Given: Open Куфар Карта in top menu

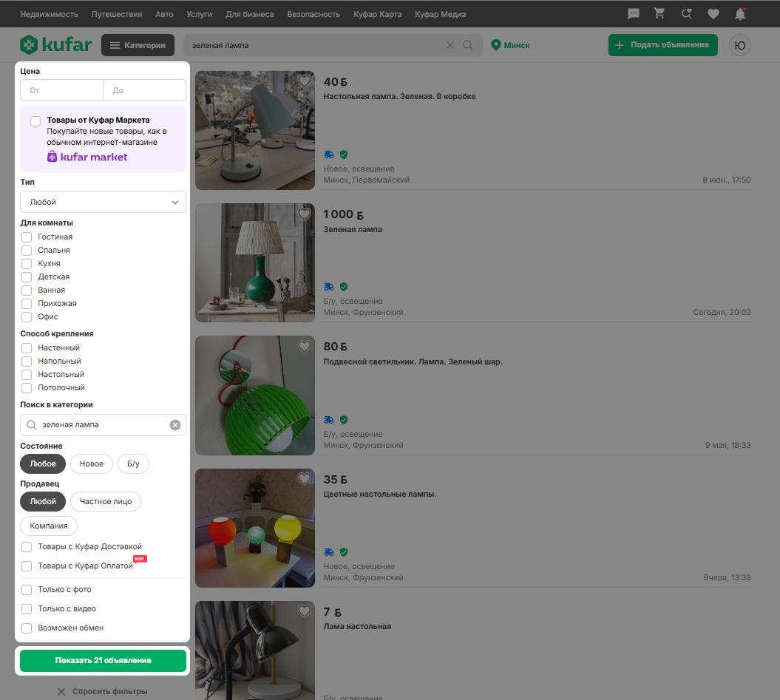Looking at the screenshot, I should tap(378, 15).
